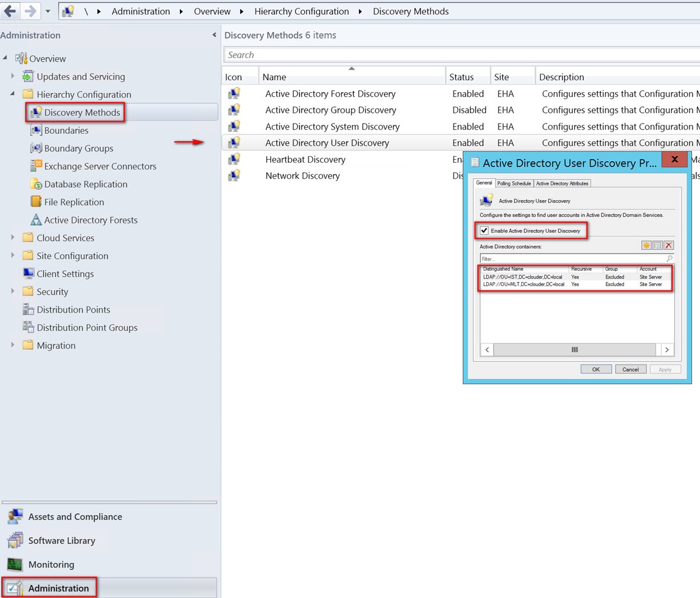The width and height of the screenshot is (700, 598).
Task: Expand the Updates and Servicing node
Action: [x=12, y=76]
